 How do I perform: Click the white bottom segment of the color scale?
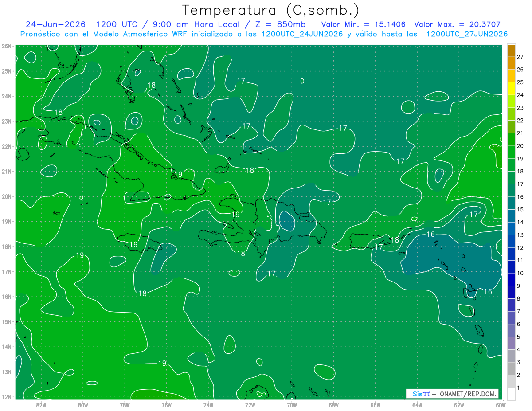[511, 394]
